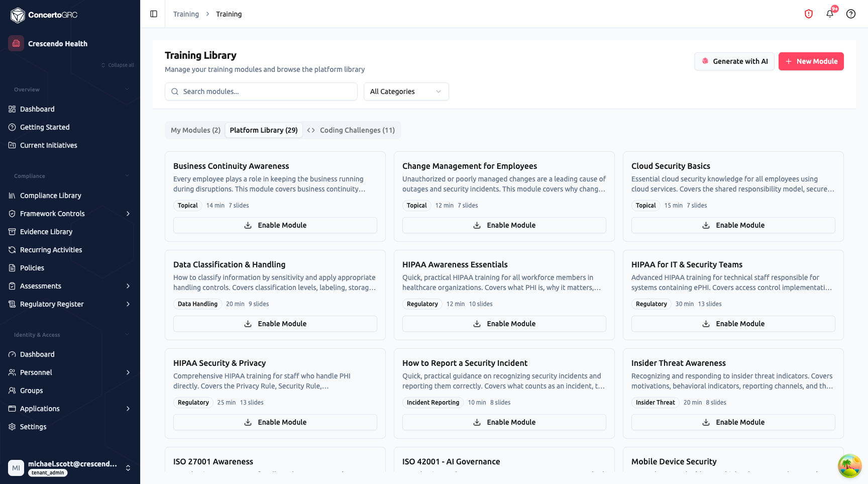Screen dimensions: 868x484
Task: Enable HIPAA for IT & Security Teams module
Action: [x=733, y=324]
